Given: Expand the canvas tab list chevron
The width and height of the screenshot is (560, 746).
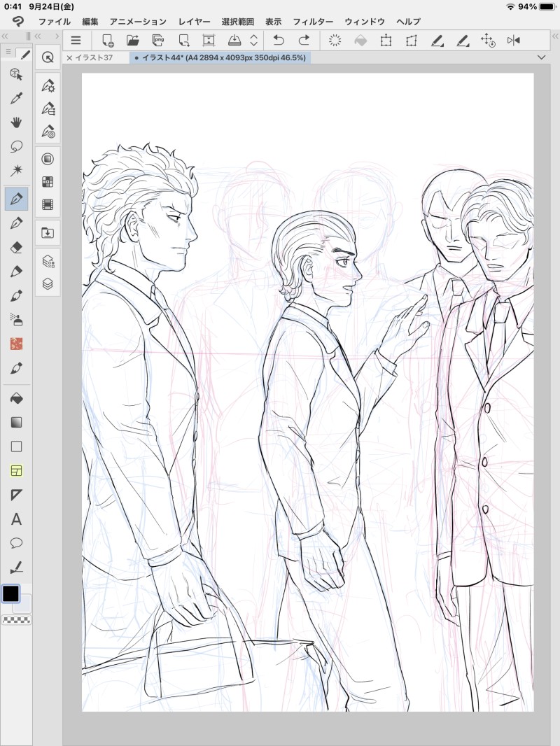Looking at the screenshot, I should tap(541, 57).
